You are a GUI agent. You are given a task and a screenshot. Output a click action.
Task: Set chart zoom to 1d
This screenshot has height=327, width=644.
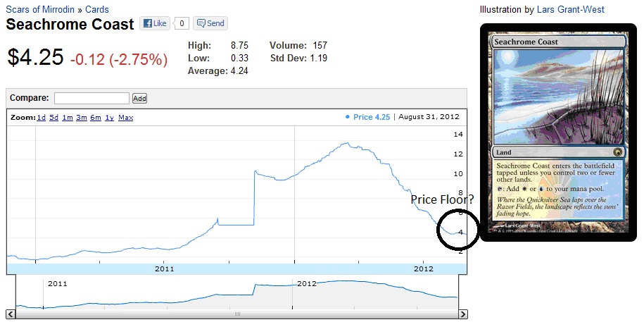pyautogui.click(x=42, y=118)
